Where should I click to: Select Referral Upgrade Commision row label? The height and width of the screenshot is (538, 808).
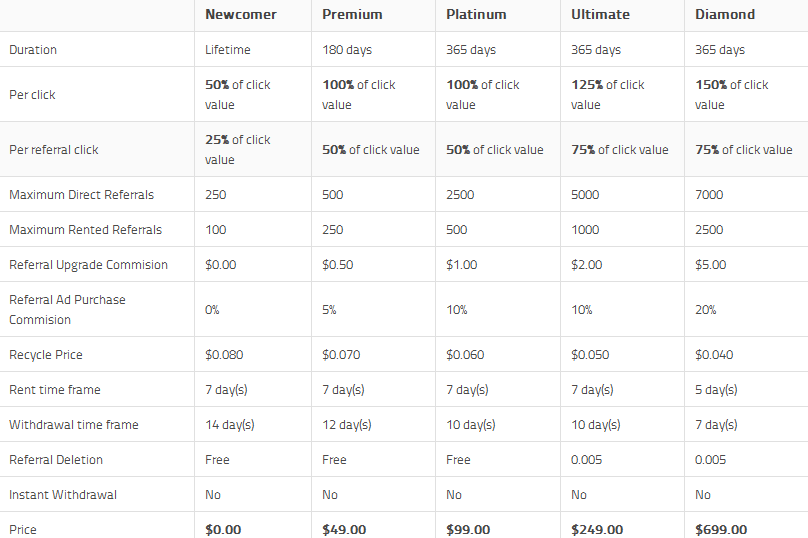[89, 265]
